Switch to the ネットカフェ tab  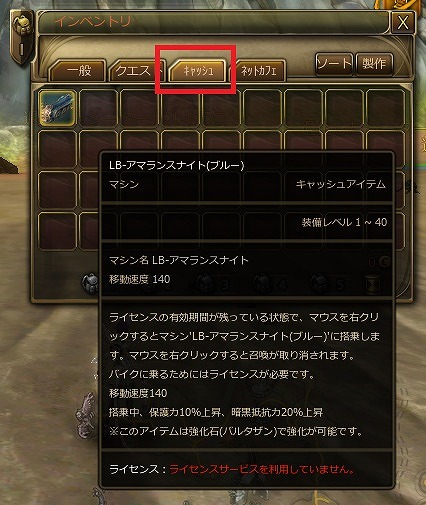pos(259,71)
